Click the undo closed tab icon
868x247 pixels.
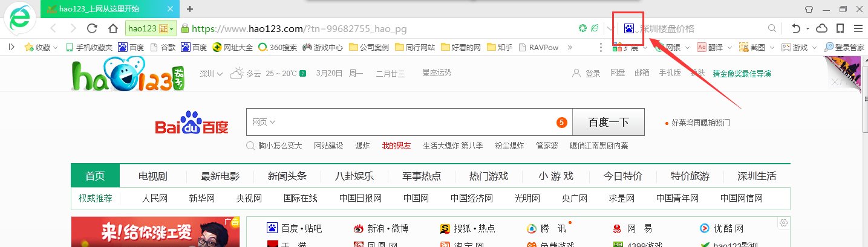pos(796,28)
